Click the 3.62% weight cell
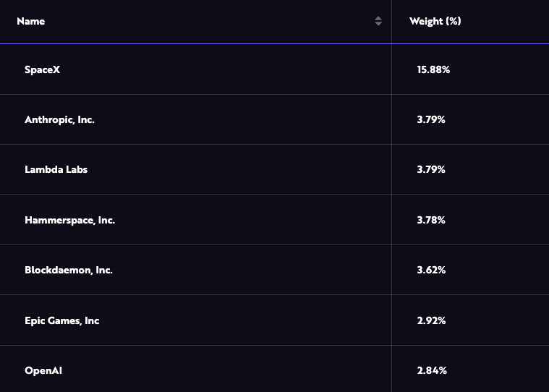 pyautogui.click(x=431, y=270)
